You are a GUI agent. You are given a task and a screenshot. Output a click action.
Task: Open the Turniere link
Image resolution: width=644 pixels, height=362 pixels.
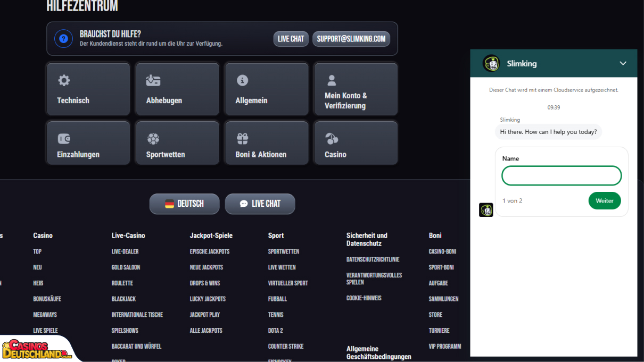[439, 331]
